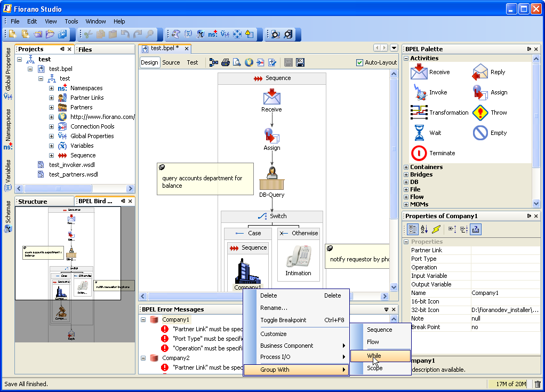The height and width of the screenshot is (392, 545).
Task: Select Connection Pools tree item
Action: tap(92, 126)
